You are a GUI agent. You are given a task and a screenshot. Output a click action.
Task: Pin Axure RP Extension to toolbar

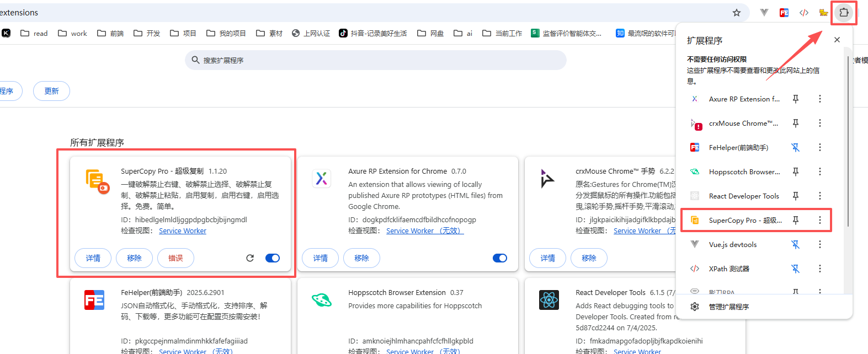[795, 99]
